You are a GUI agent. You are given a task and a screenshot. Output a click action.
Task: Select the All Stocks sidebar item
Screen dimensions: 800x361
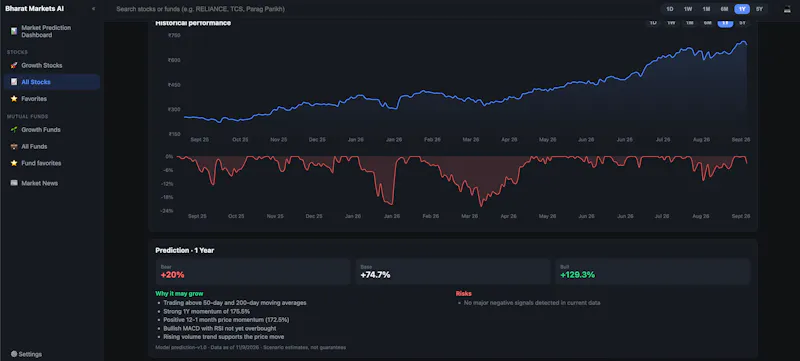51,82
